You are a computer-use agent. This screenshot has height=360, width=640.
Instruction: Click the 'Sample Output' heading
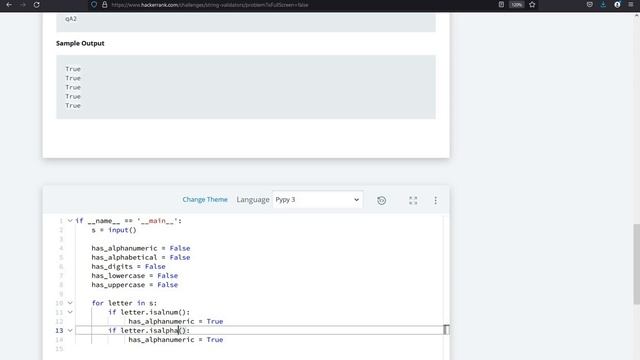coord(80,43)
